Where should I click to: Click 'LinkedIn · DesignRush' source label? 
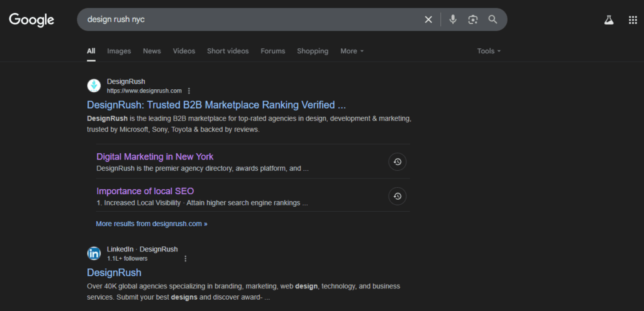tap(142, 249)
